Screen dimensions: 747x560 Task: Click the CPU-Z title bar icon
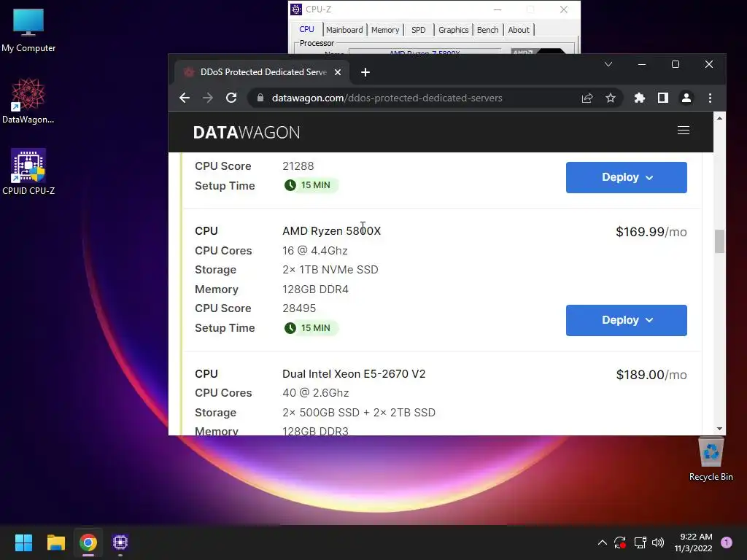[x=296, y=9]
